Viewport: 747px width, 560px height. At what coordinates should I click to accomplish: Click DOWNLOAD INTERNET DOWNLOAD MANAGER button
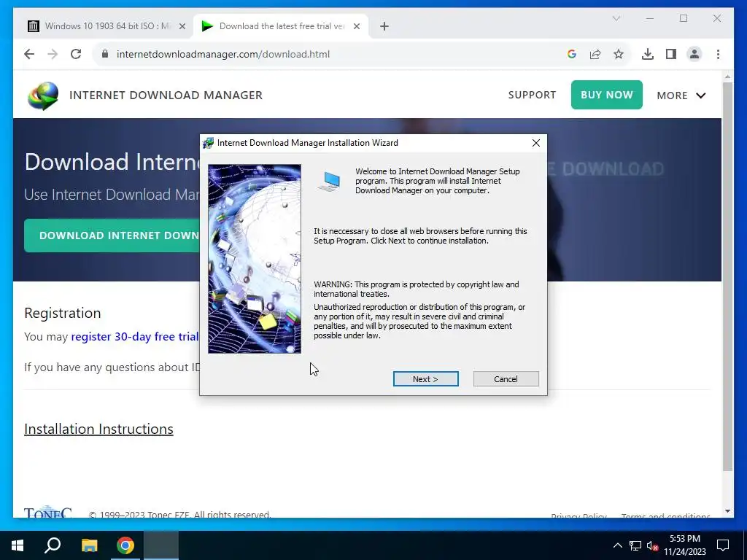112,236
